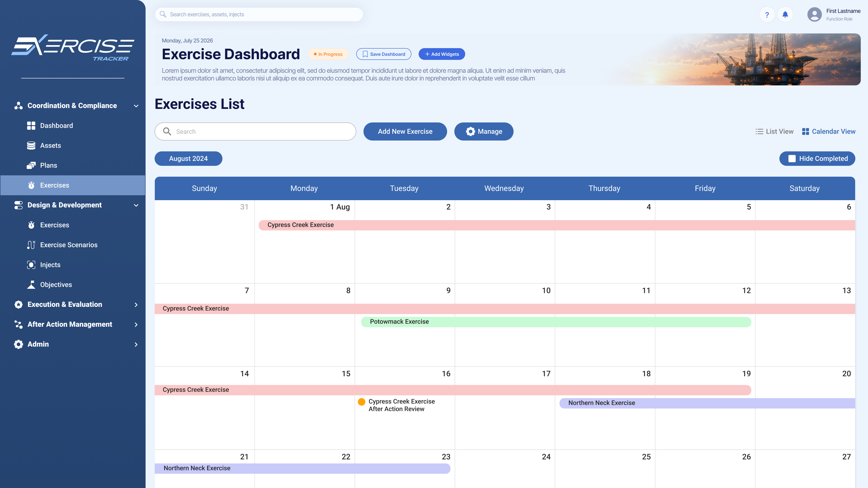Click the In Progress status badge
The width and height of the screenshot is (868, 488).
pyautogui.click(x=328, y=54)
